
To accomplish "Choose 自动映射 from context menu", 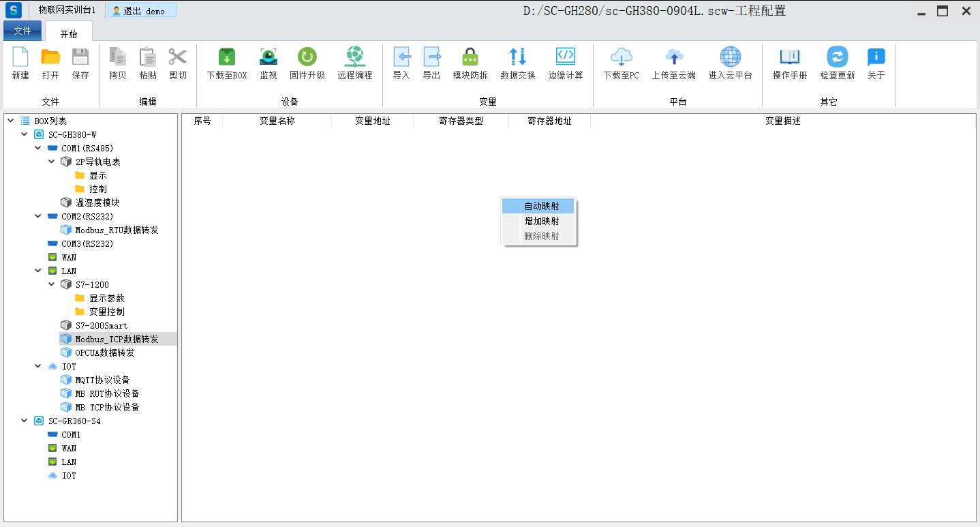I will click(x=541, y=206).
